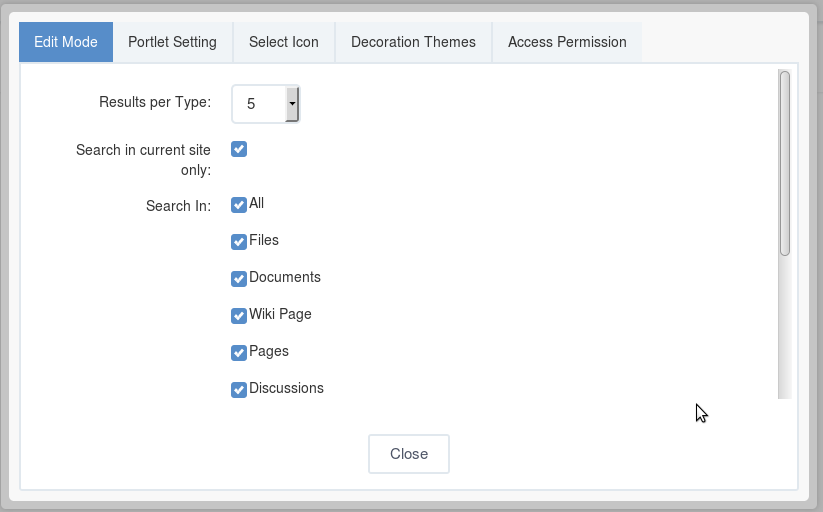This screenshot has height=512, width=823.
Task: Click the Search In label text
Action: point(178,206)
